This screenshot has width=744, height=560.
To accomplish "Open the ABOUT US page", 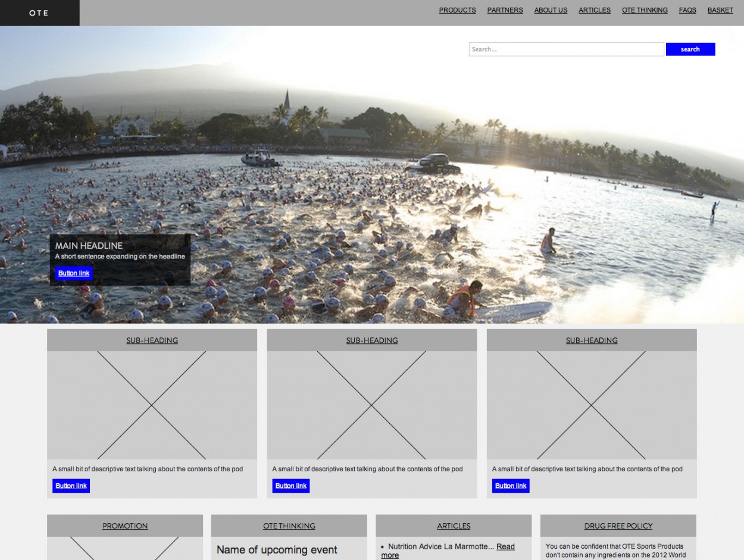I will 551,10.
